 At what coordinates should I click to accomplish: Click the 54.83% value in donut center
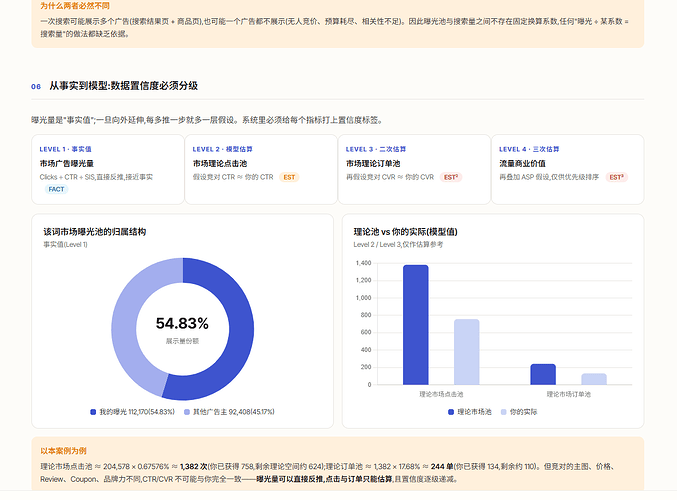tap(182, 323)
